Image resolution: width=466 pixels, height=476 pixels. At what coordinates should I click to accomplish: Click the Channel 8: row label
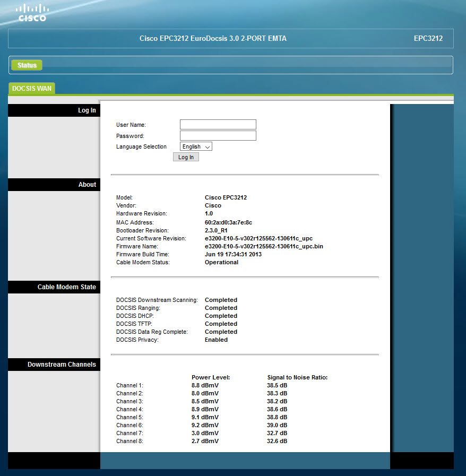click(130, 441)
